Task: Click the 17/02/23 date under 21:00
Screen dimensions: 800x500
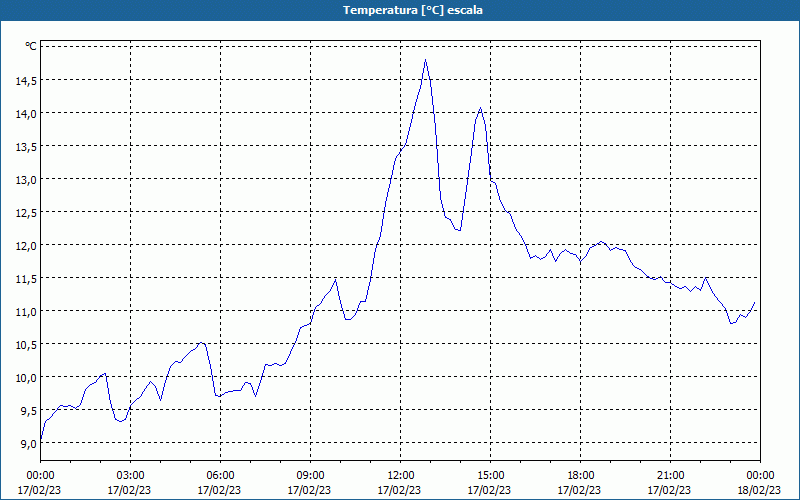Action: 669,490
